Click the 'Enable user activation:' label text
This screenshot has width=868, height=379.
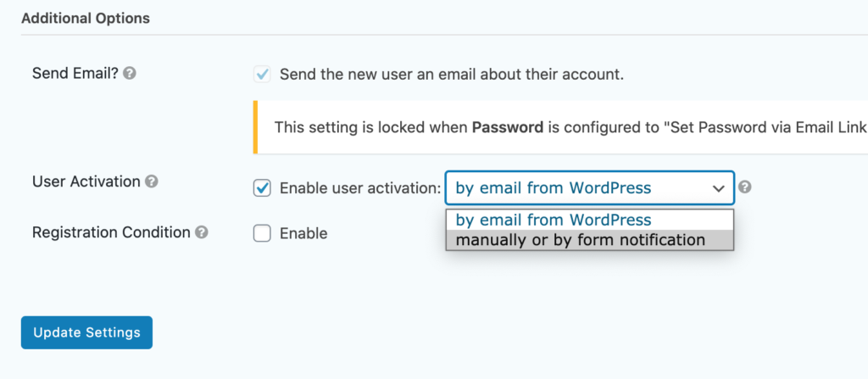click(360, 188)
